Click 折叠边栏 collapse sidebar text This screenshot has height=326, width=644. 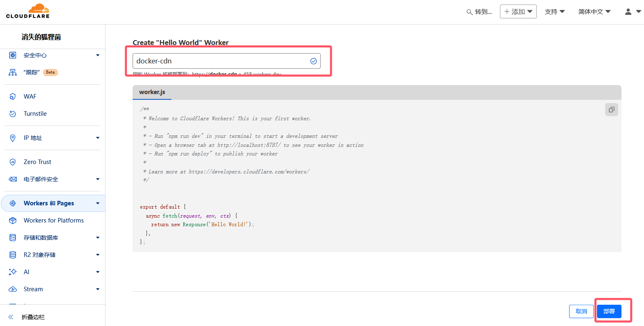[x=33, y=317]
